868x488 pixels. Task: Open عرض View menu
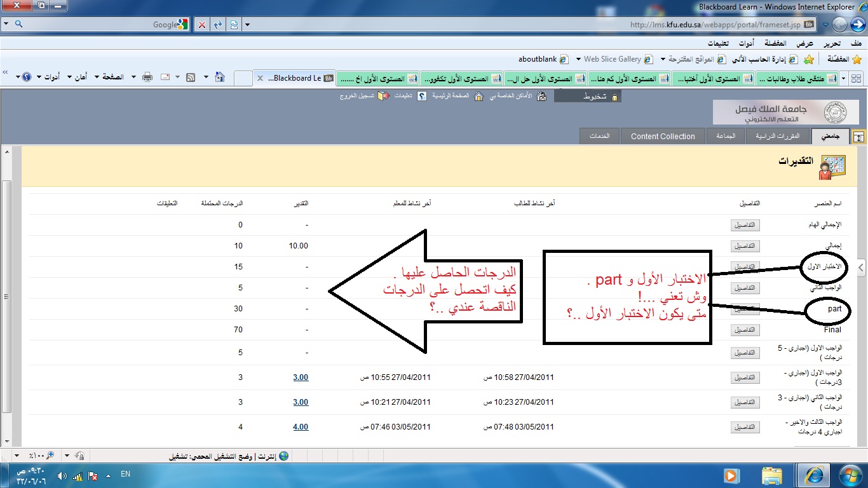pos(805,43)
